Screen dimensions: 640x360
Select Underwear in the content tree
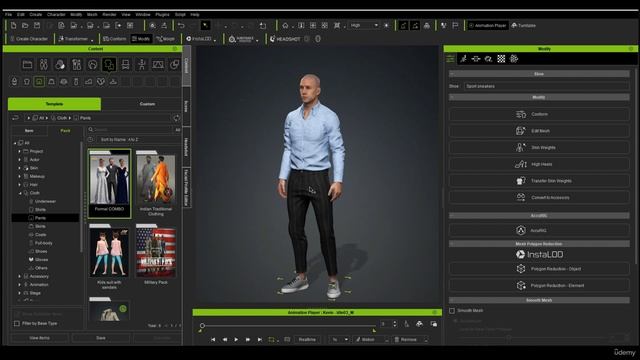(x=45, y=201)
